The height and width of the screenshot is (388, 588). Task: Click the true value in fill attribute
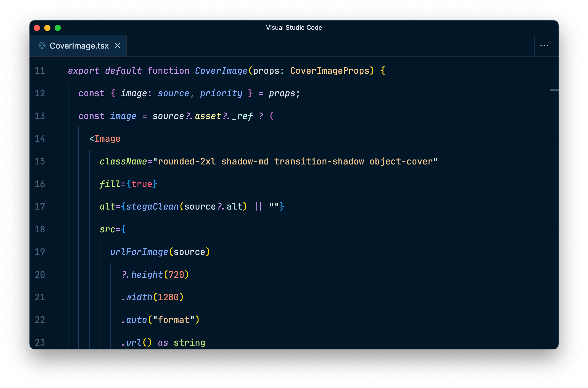point(142,184)
